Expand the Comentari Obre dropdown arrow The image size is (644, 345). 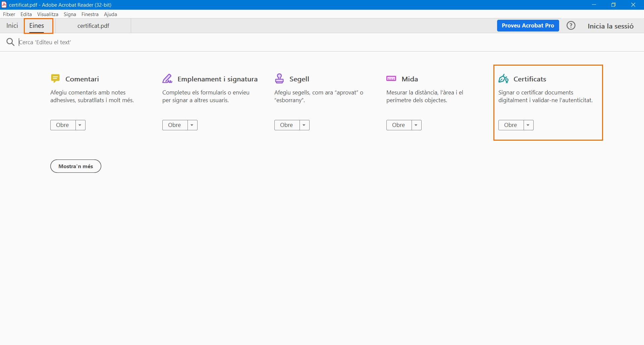pyautogui.click(x=80, y=125)
